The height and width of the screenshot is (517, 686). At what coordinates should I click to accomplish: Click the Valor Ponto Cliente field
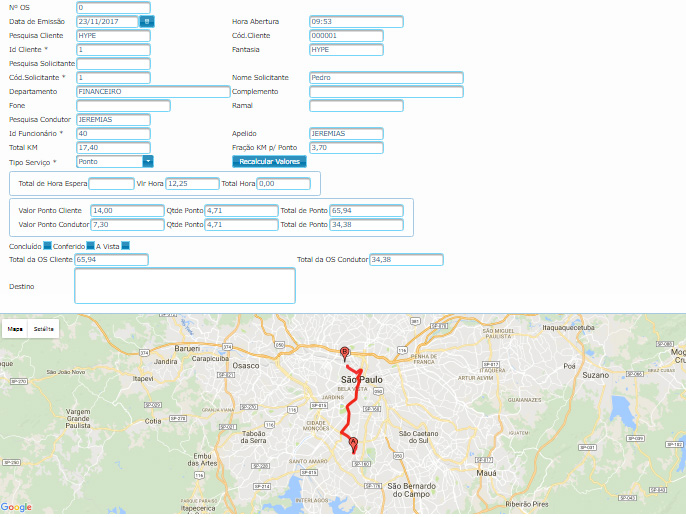pos(127,211)
